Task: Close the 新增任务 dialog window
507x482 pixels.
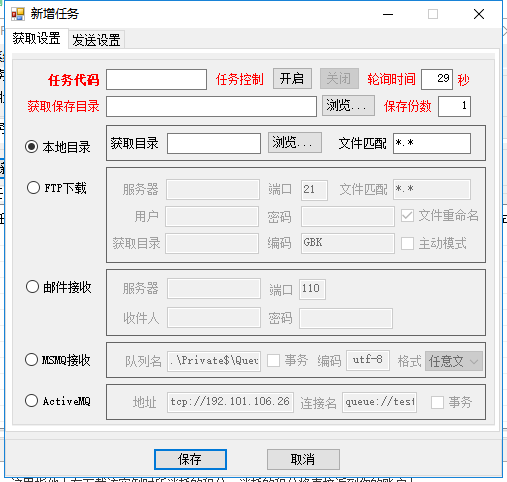Action: (x=479, y=14)
